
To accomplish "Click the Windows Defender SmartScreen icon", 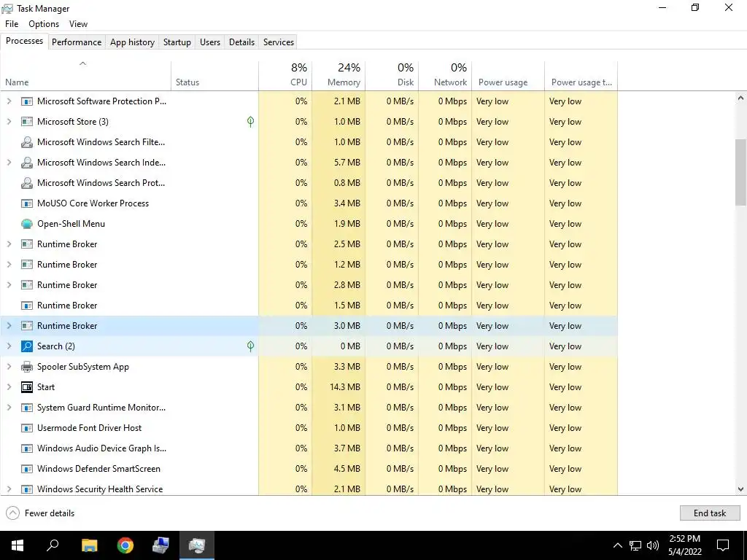I will (27, 469).
